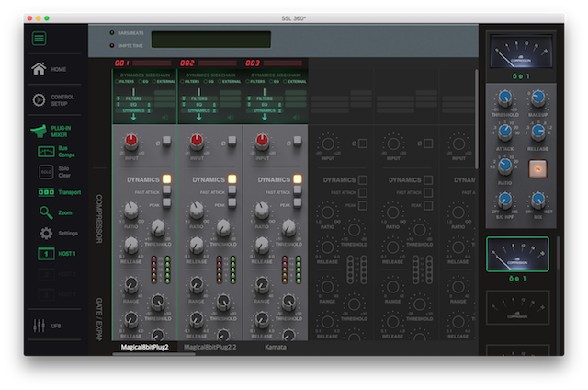Open the Settings gear
The height and width of the screenshot is (390, 588).
point(46,233)
